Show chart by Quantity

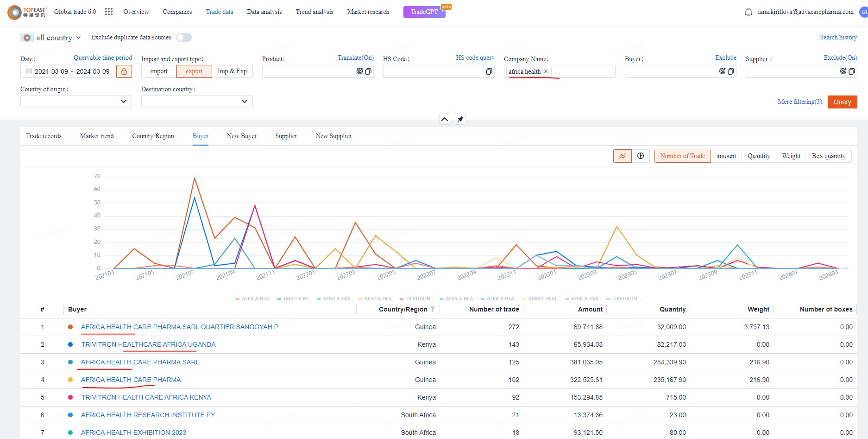click(x=759, y=156)
